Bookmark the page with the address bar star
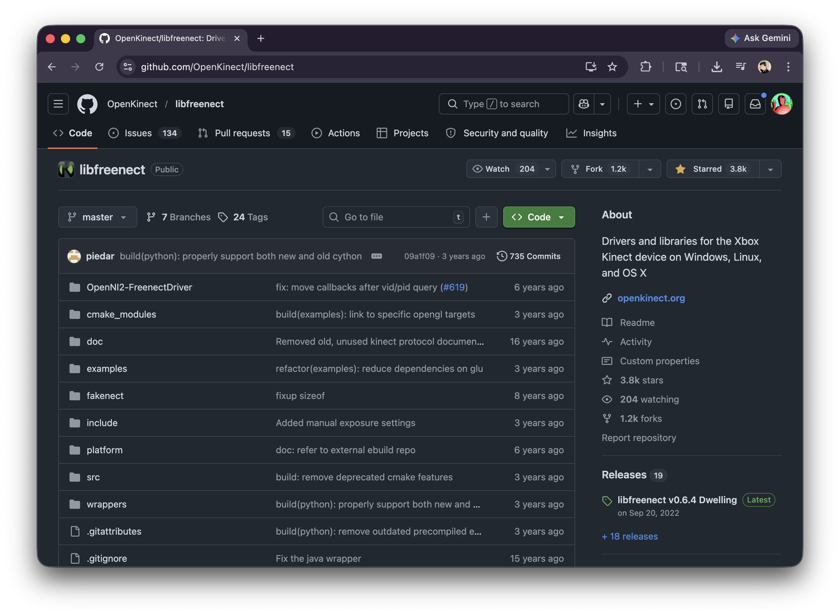 pos(612,67)
